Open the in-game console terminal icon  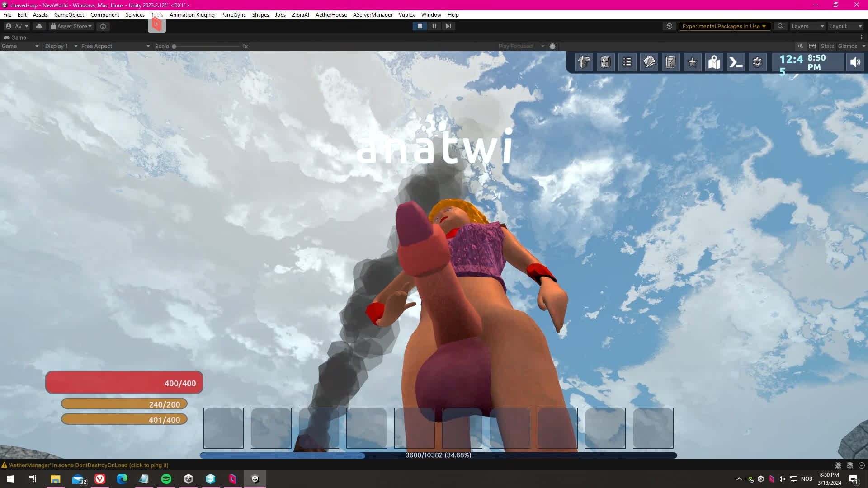pyautogui.click(x=736, y=62)
